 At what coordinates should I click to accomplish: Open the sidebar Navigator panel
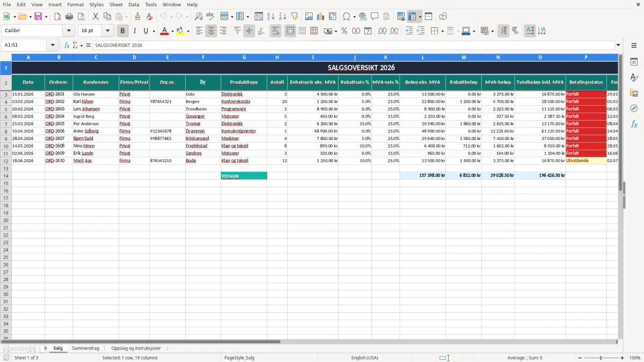click(634, 109)
